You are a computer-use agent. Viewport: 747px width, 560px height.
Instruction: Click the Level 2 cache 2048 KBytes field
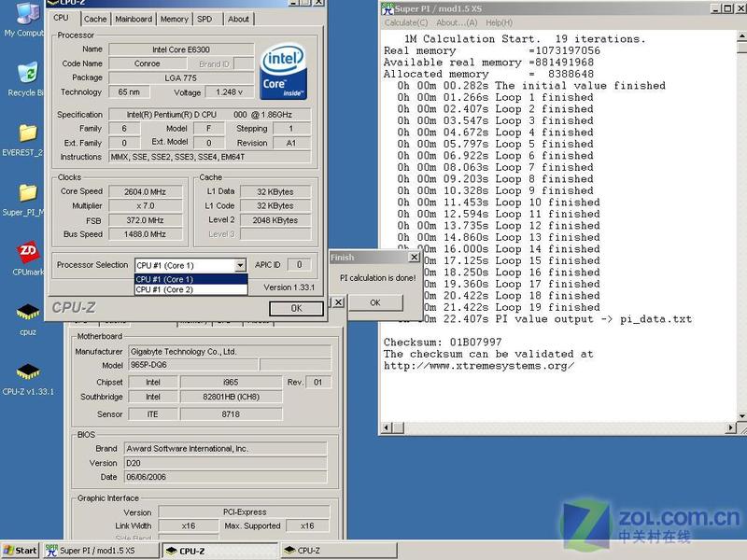(x=275, y=220)
